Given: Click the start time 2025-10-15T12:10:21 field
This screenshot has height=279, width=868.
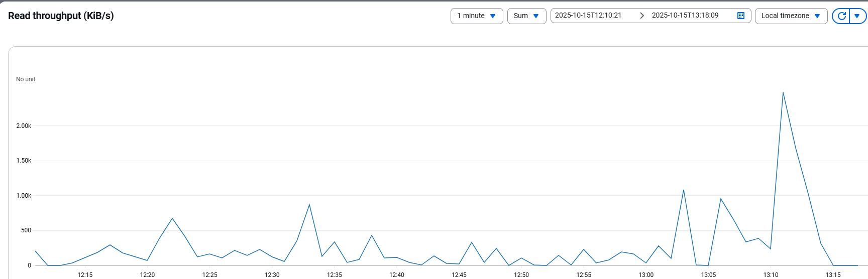Looking at the screenshot, I should tap(588, 16).
